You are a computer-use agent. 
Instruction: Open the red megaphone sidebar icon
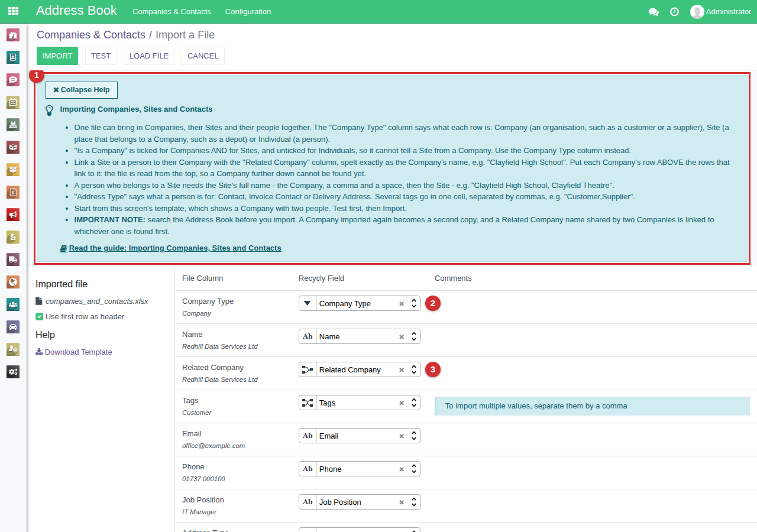point(13,215)
